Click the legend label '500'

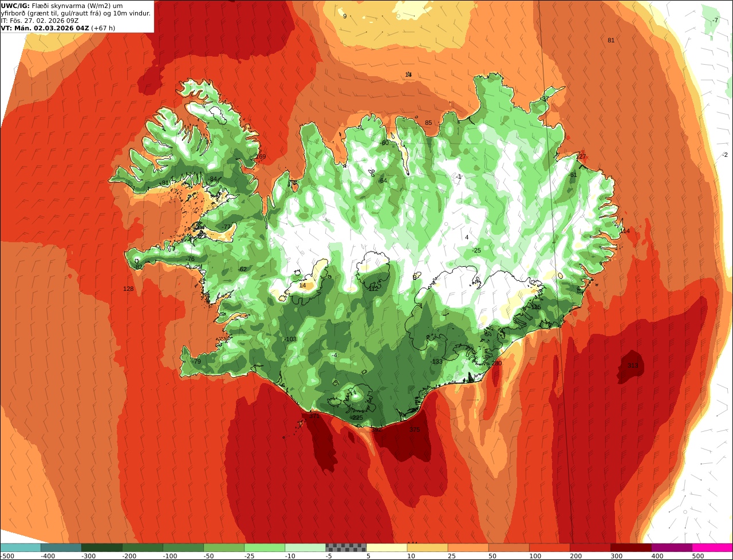tap(697, 555)
